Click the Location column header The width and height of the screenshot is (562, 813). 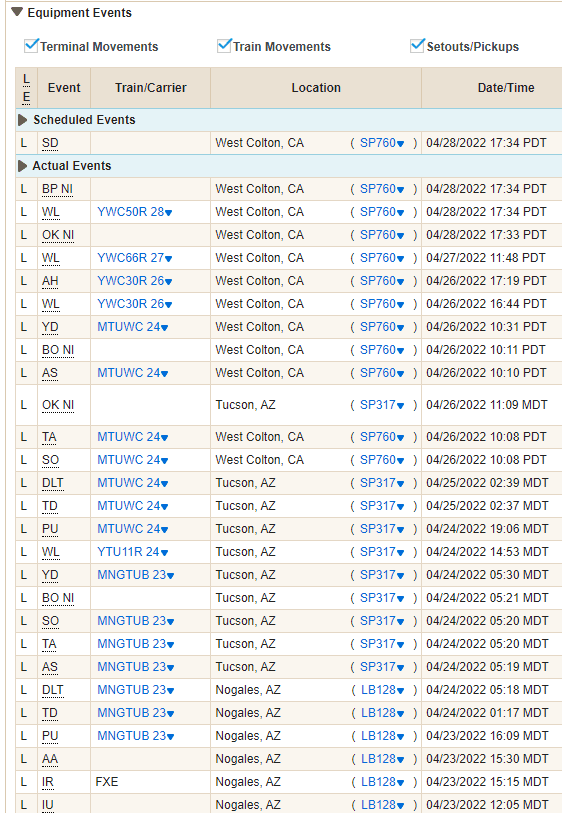[316, 88]
